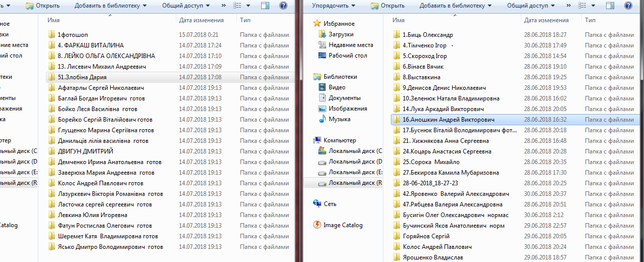
Task: Sort by Дата изменения in the left window
Action: pos(201,20)
